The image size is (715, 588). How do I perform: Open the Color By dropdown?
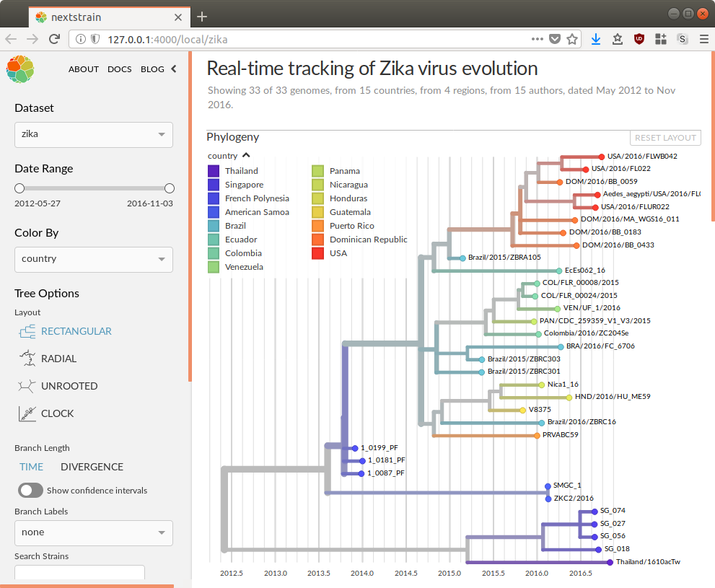coord(93,259)
